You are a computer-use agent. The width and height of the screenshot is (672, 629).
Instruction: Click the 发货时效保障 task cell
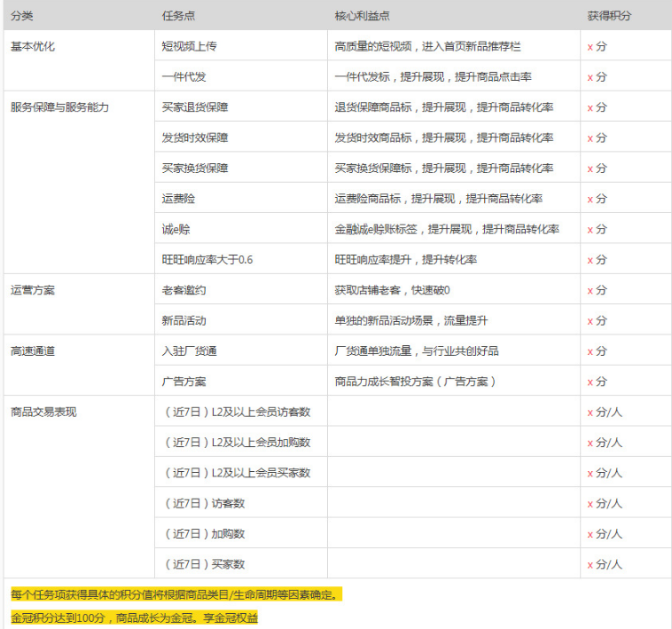[x=194, y=138]
